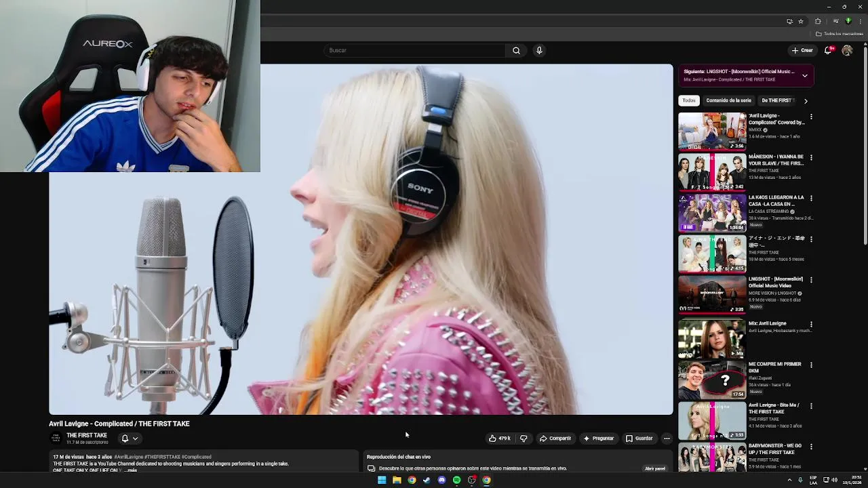Open options for Mix: Avril Lavigne

pos(811,324)
